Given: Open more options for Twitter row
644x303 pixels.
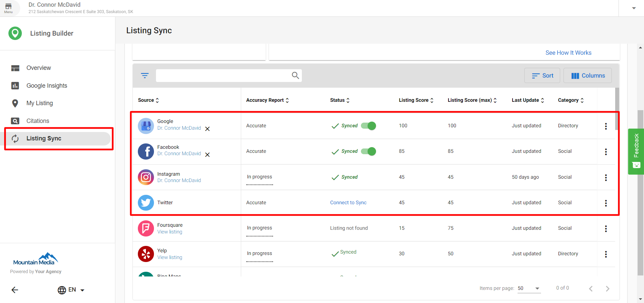Looking at the screenshot, I should click(606, 203).
